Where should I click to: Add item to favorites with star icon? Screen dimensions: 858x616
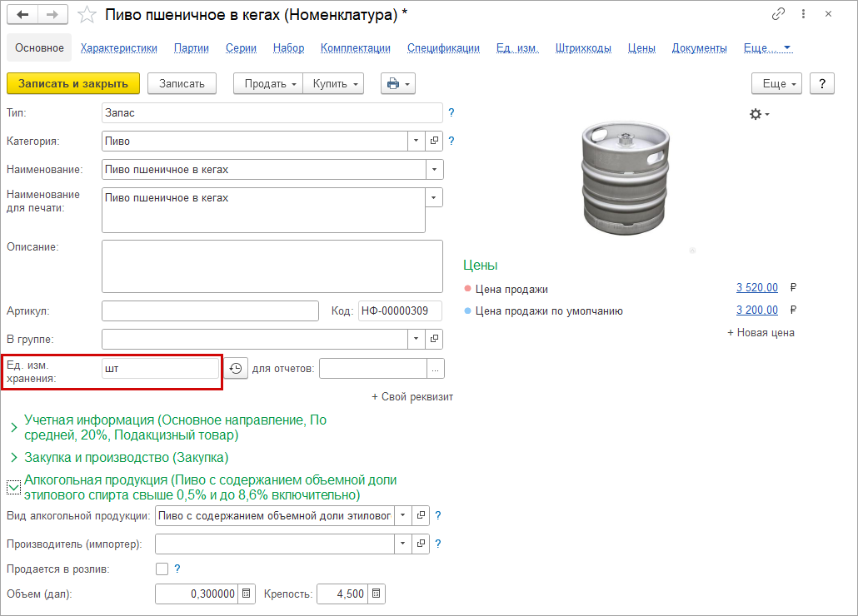pyautogui.click(x=87, y=15)
